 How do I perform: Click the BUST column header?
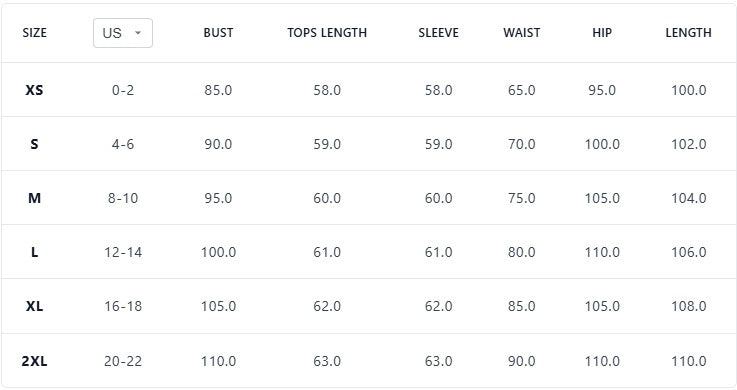pyautogui.click(x=218, y=33)
